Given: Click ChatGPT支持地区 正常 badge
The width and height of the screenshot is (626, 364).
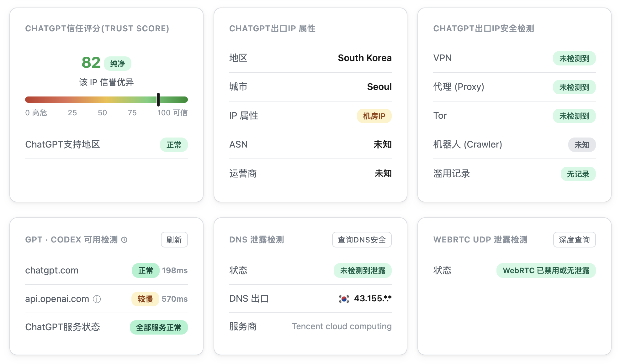Looking at the screenshot, I should pos(174,145).
